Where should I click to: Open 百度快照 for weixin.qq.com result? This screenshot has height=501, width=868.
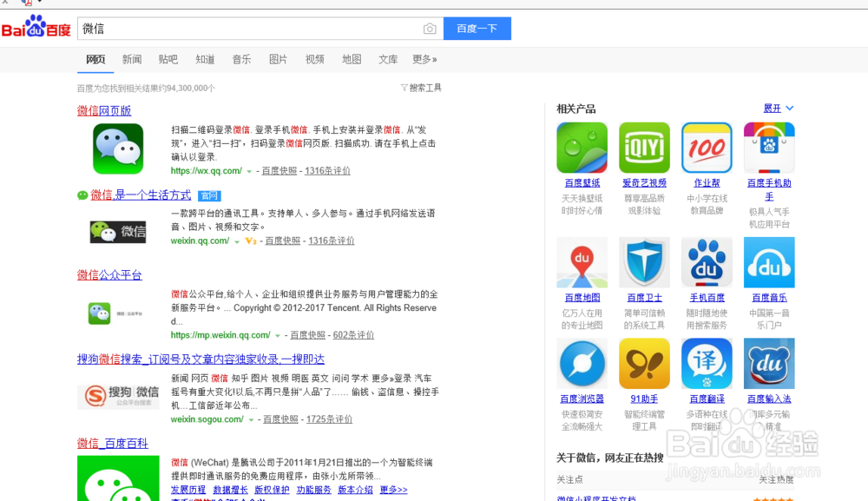tap(283, 241)
